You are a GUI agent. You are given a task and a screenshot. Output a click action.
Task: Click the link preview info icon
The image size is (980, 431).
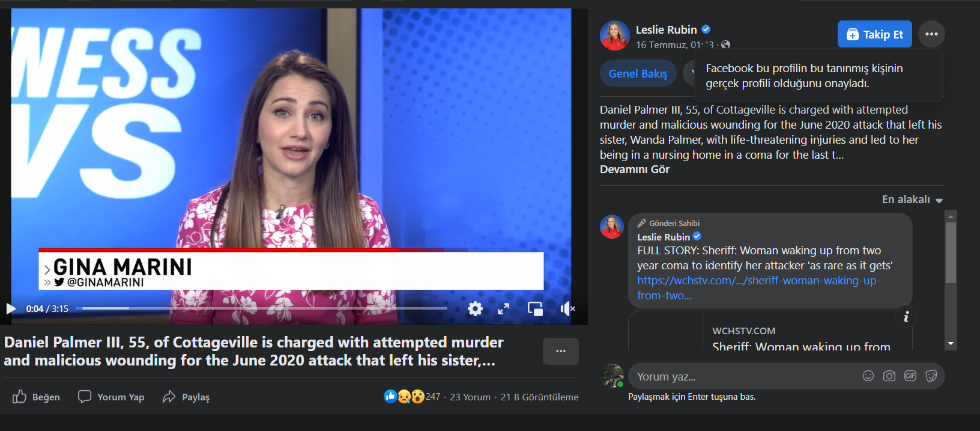(906, 317)
